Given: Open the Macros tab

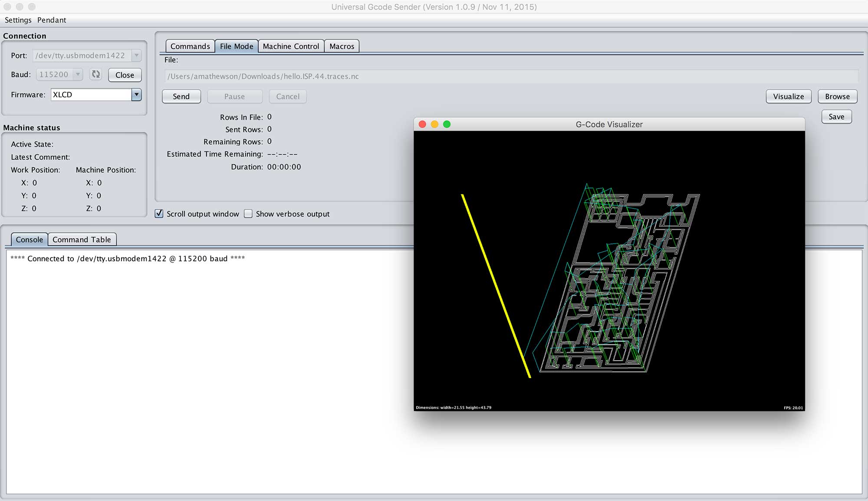Looking at the screenshot, I should (342, 46).
